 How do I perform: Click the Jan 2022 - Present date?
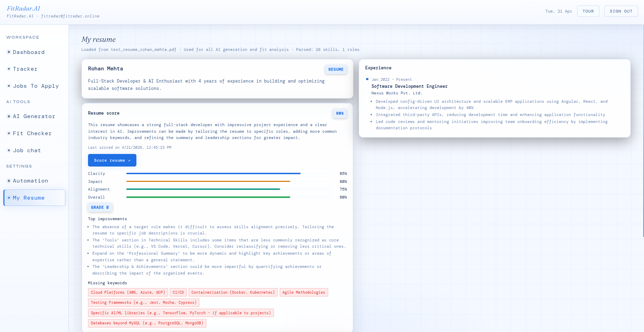pyautogui.click(x=392, y=79)
